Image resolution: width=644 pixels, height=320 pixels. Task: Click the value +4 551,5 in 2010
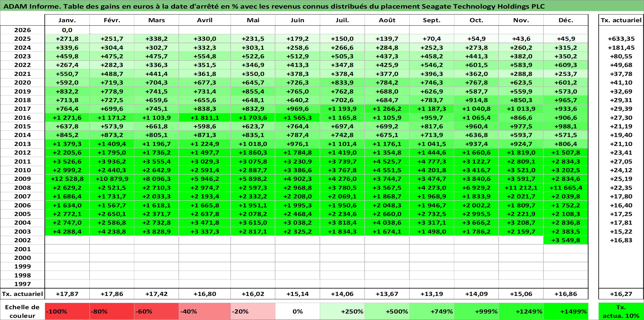387,170
